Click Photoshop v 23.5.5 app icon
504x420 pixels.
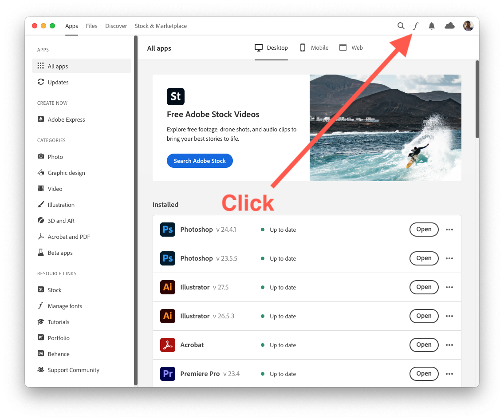tap(168, 258)
